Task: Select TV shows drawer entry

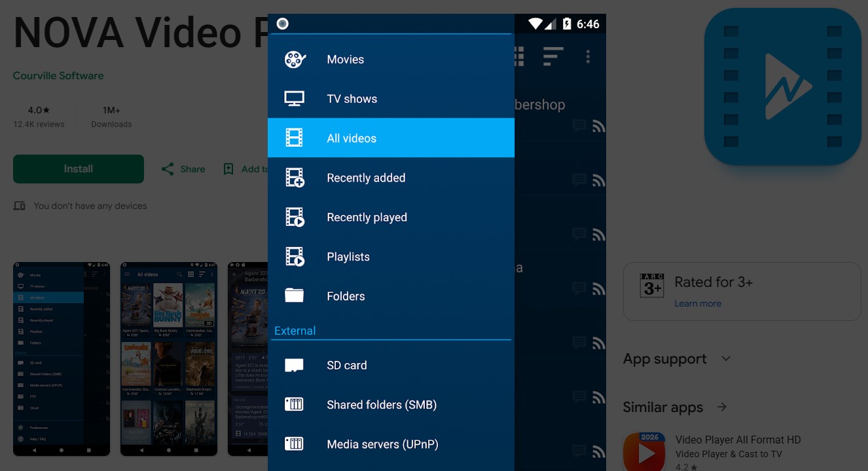Action: coord(391,99)
